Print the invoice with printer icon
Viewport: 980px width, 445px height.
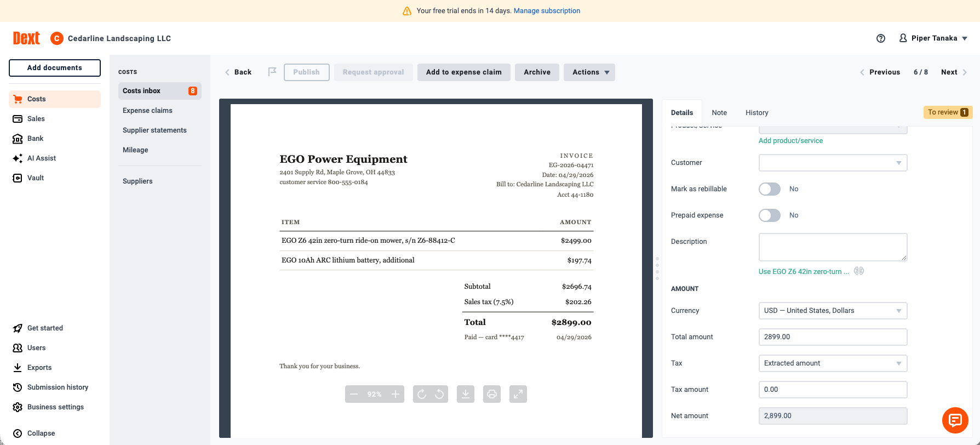[492, 394]
